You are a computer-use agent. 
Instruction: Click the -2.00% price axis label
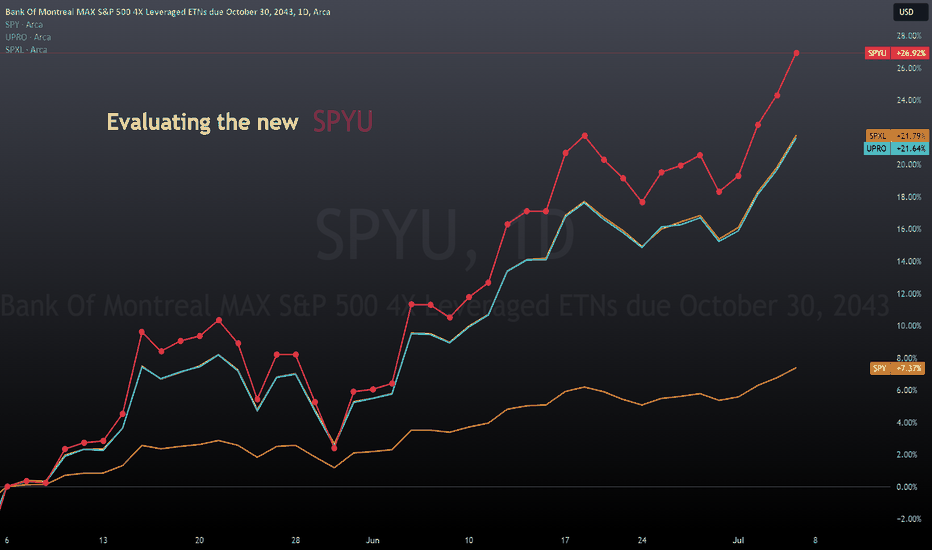[909, 519]
